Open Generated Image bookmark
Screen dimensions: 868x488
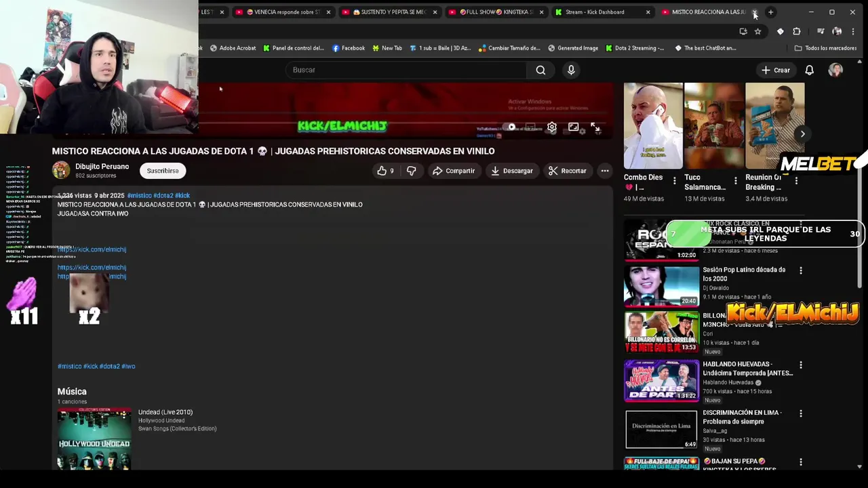573,48
